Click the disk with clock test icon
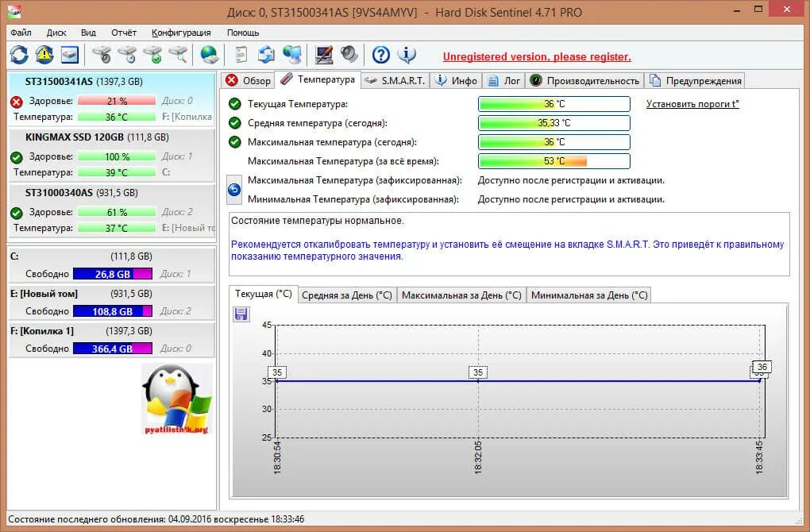 click(127, 55)
